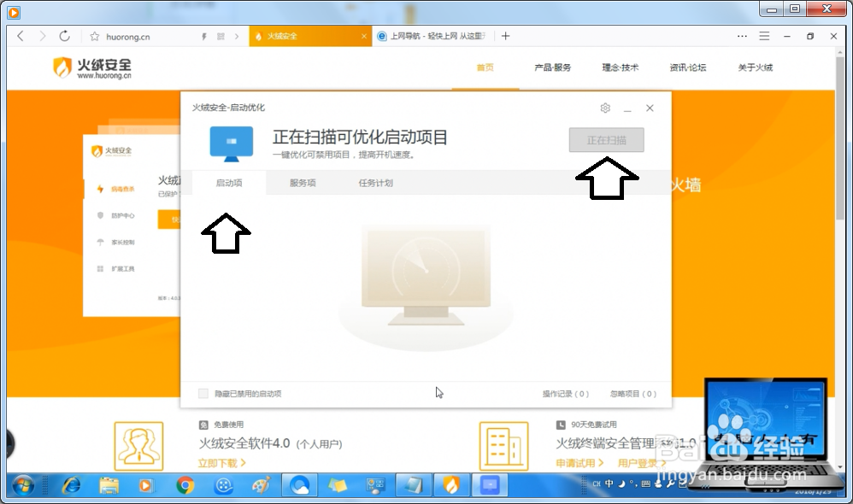Open file explorer folder on taskbar

pyautogui.click(x=109, y=485)
